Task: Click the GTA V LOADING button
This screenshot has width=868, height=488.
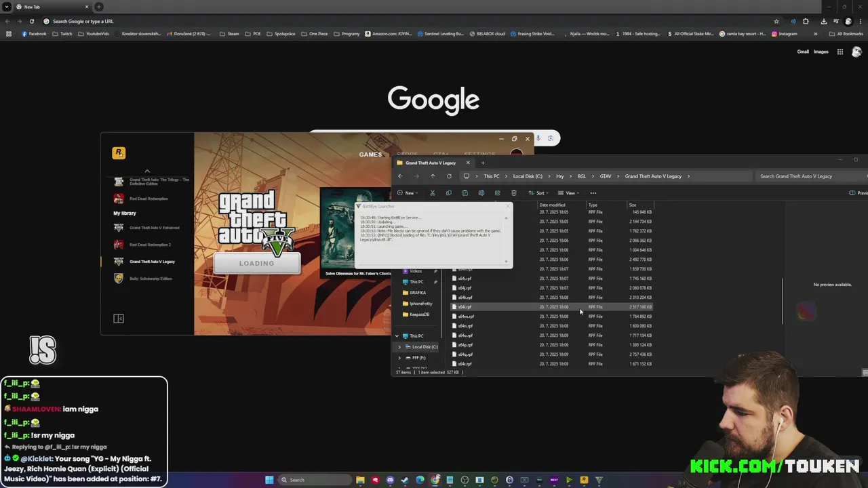Action: click(x=257, y=264)
